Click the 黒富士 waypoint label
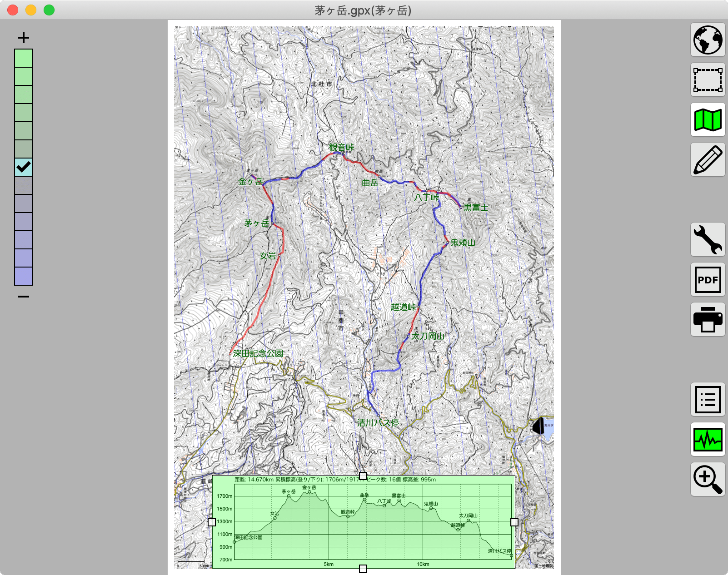This screenshot has height=575, width=728. pyautogui.click(x=476, y=208)
